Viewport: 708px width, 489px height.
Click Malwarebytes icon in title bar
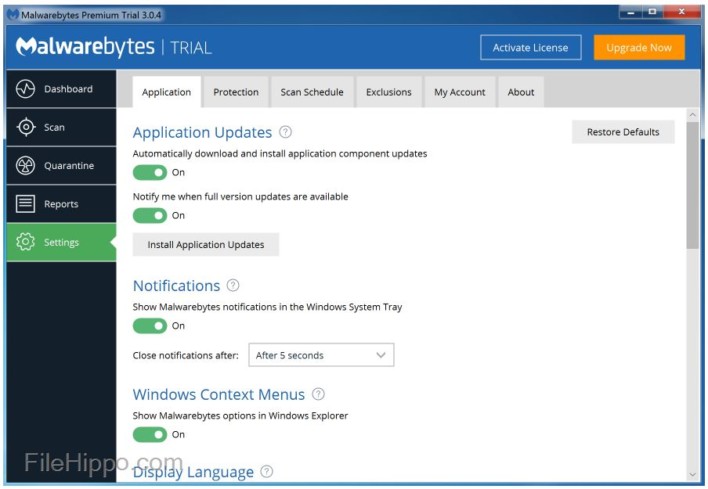tap(13, 14)
